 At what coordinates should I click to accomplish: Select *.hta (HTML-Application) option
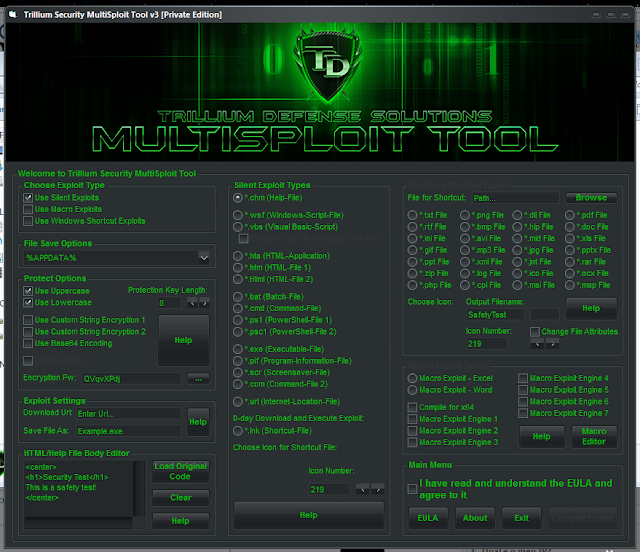[238, 256]
